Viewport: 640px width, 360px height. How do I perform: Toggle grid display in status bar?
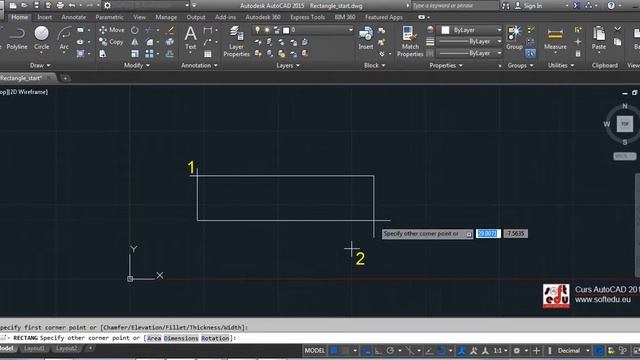[334, 351]
